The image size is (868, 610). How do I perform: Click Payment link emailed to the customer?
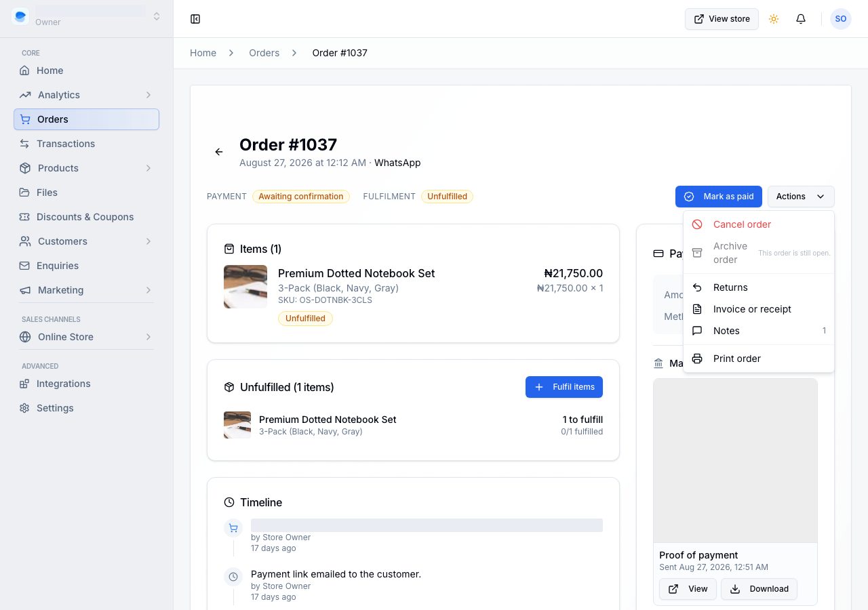(336, 574)
